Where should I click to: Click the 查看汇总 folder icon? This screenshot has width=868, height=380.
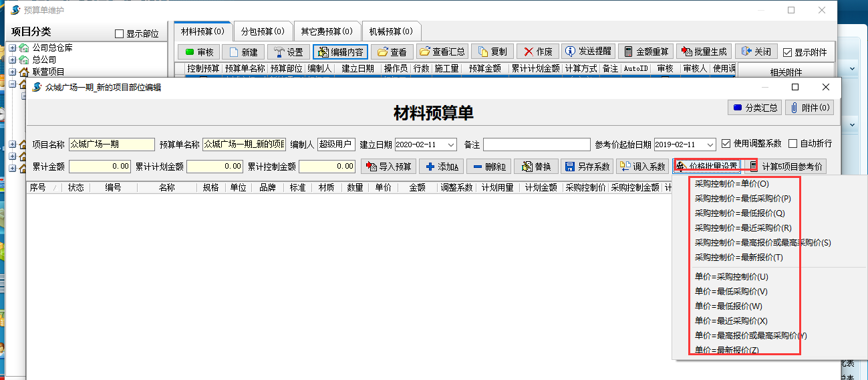(x=424, y=52)
